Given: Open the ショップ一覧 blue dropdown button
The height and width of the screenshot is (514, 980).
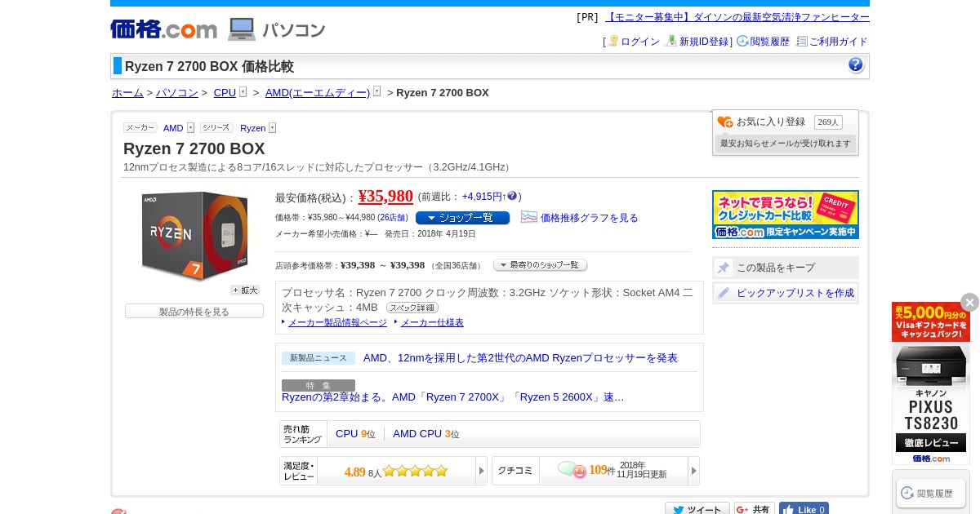Looking at the screenshot, I should click(x=462, y=218).
